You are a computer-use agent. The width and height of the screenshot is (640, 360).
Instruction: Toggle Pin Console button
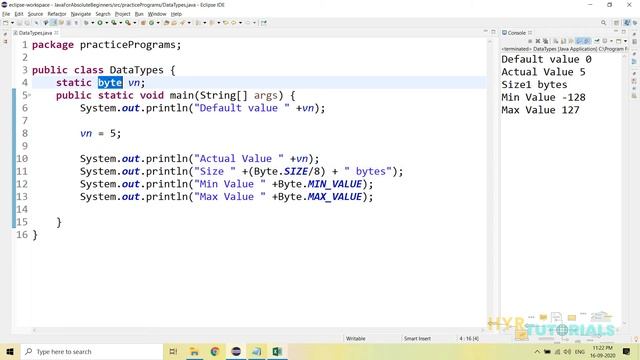point(597,41)
